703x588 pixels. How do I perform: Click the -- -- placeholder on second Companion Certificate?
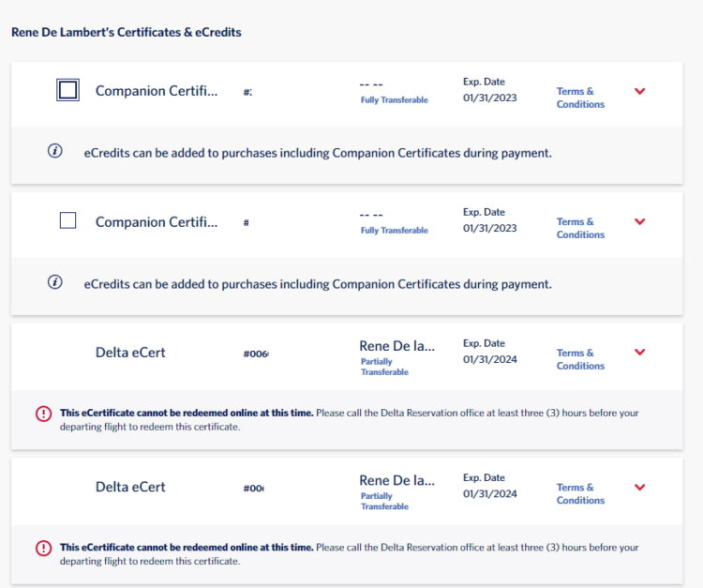tap(371, 216)
